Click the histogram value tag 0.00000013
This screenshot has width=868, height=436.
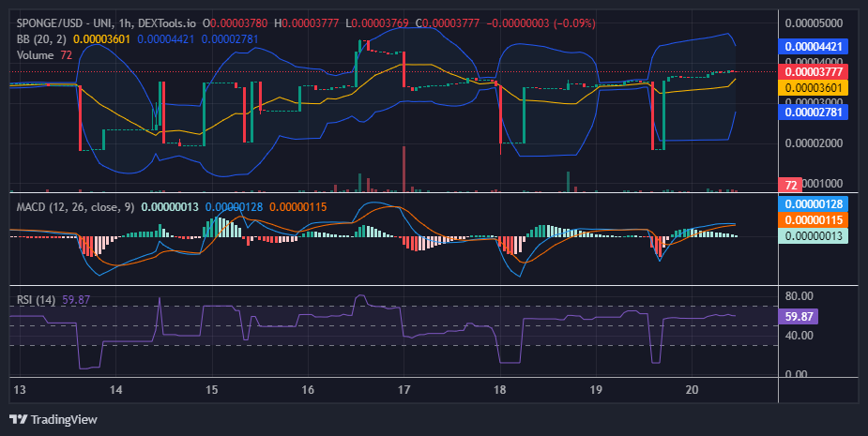click(x=814, y=236)
